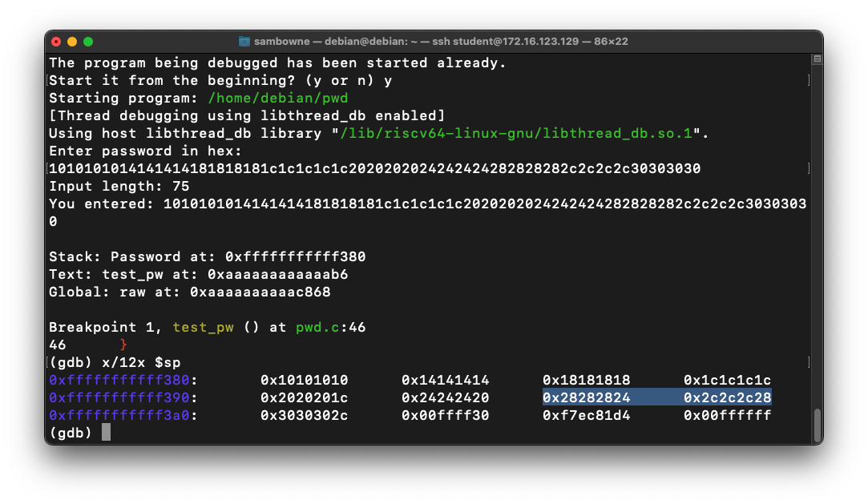
Task: Click memory value 0x2020201c
Action: click(305, 397)
